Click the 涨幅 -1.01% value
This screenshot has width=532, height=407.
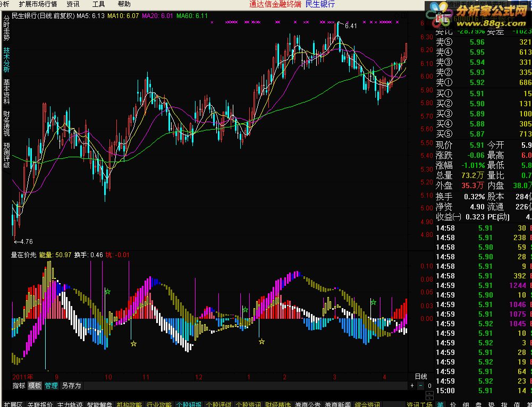click(x=474, y=166)
